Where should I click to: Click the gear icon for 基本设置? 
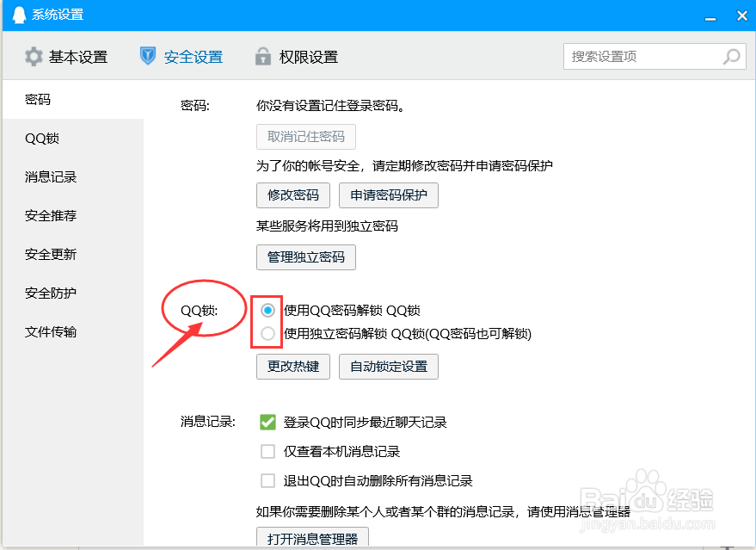pyautogui.click(x=34, y=57)
